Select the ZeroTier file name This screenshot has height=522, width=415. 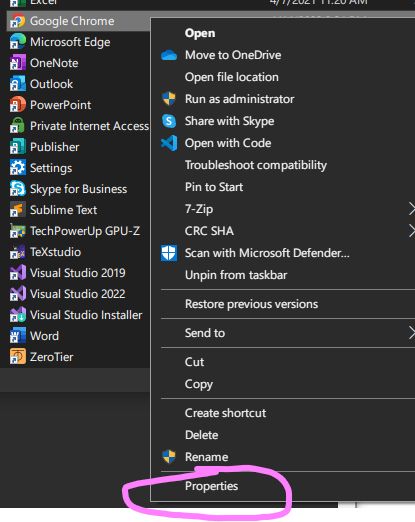tap(52, 357)
